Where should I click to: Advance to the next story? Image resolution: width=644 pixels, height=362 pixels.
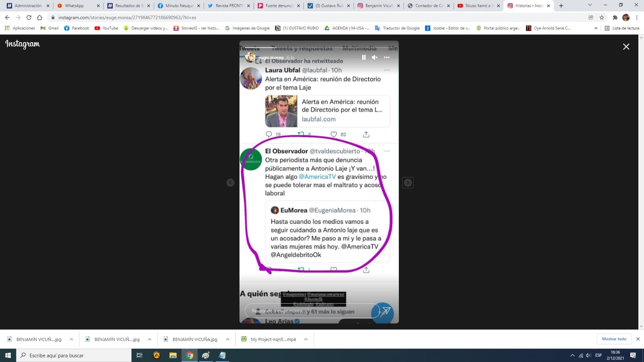(408, 183)
